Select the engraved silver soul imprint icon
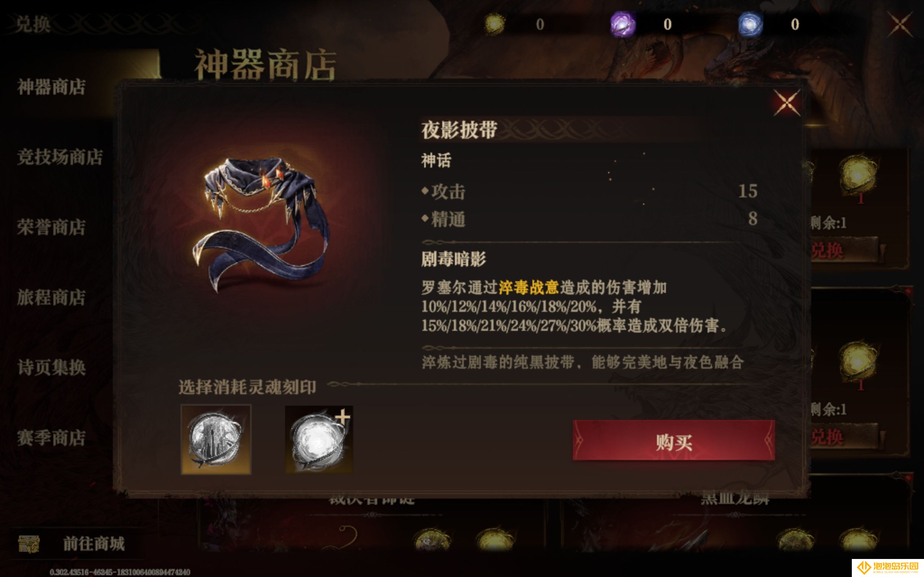 point(216,439)
